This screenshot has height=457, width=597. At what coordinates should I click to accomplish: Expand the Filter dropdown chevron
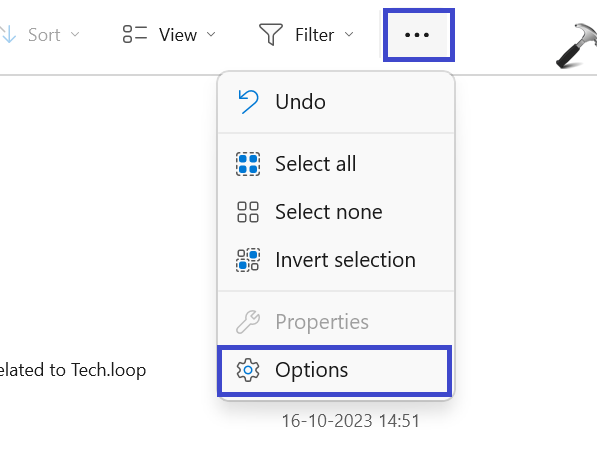[x=349, y=34]
